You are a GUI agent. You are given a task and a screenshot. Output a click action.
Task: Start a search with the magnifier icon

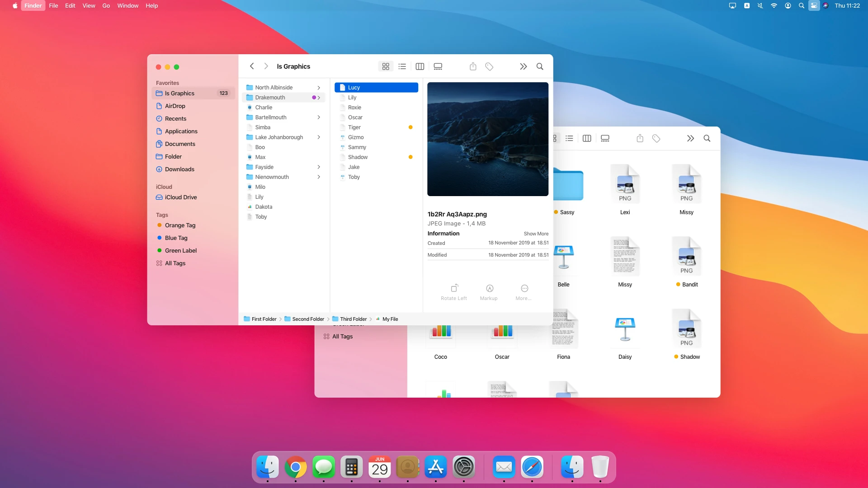540,66
